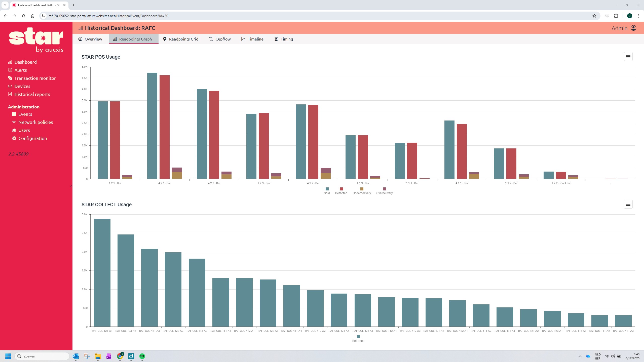Click the home icon in browser toolbar
The image size is (644, 362).
[33, 16]
